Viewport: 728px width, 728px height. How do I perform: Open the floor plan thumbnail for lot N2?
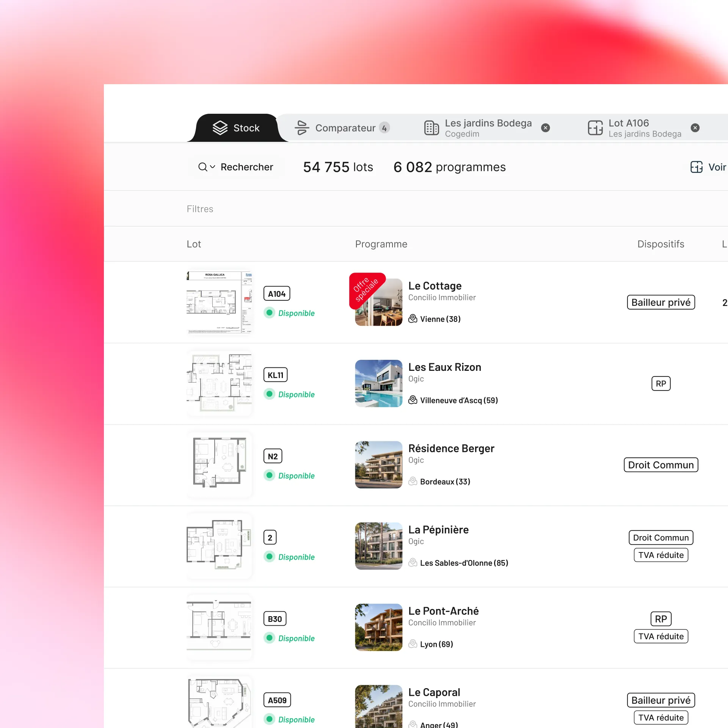pos(219,464)
